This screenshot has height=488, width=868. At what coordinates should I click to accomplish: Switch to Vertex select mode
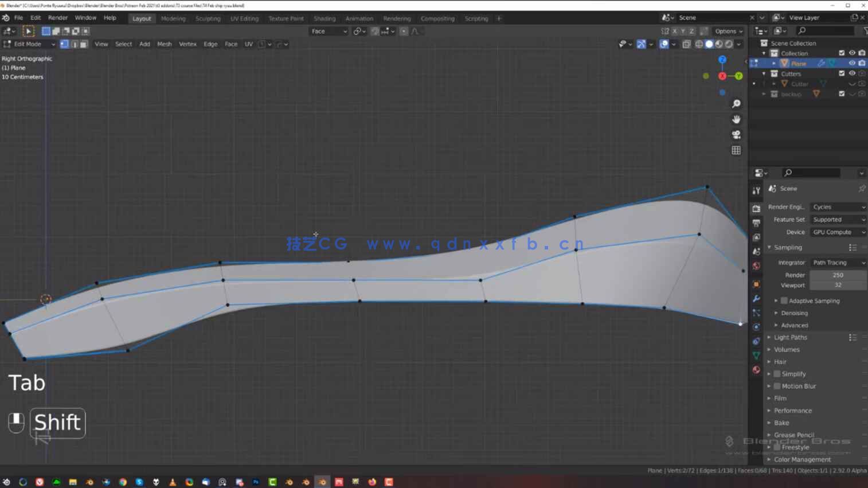[64, 44]
